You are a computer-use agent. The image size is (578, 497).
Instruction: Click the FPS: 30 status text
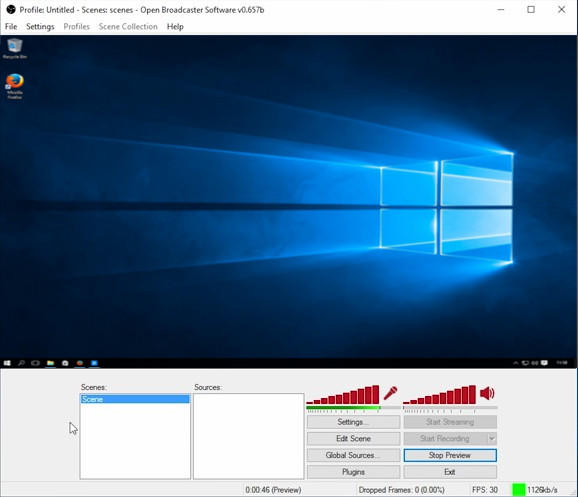(x=485, y=490)
